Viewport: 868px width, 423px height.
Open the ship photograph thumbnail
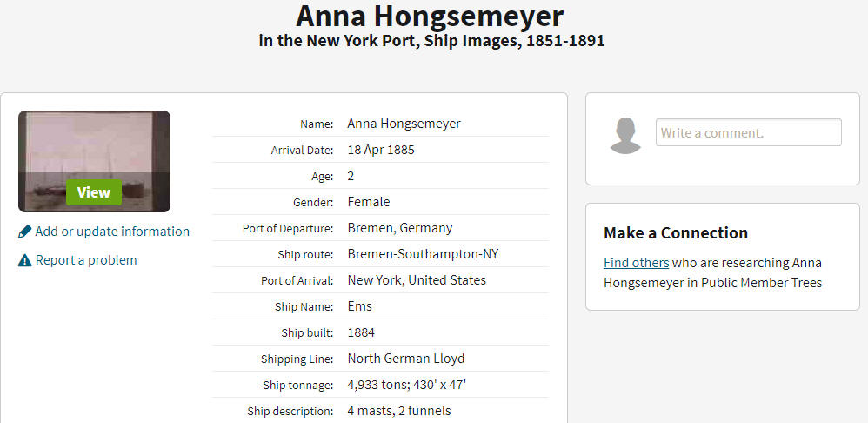(94, 161)
